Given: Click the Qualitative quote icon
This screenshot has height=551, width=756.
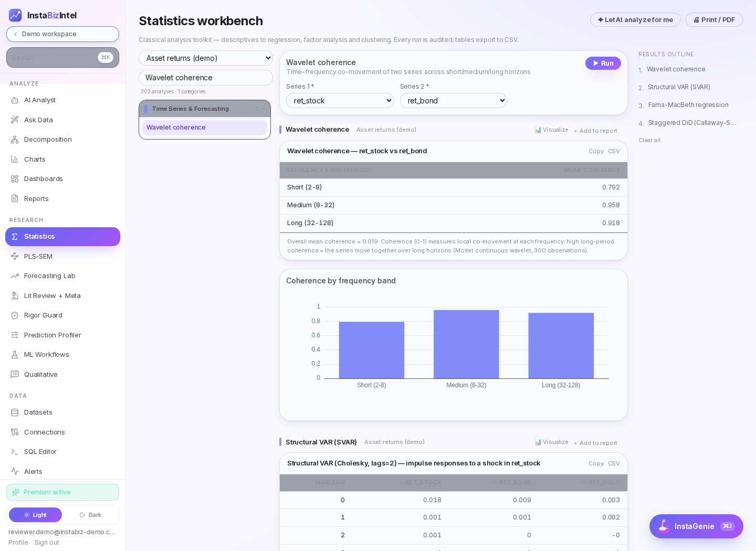Looking at the screenshot, I should coord(15,374).
